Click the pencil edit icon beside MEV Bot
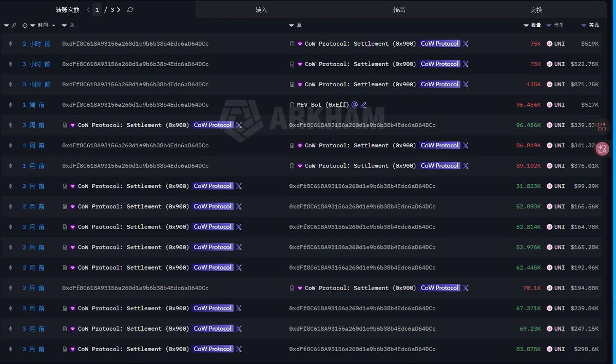616x364 pixels. [364, 105]
